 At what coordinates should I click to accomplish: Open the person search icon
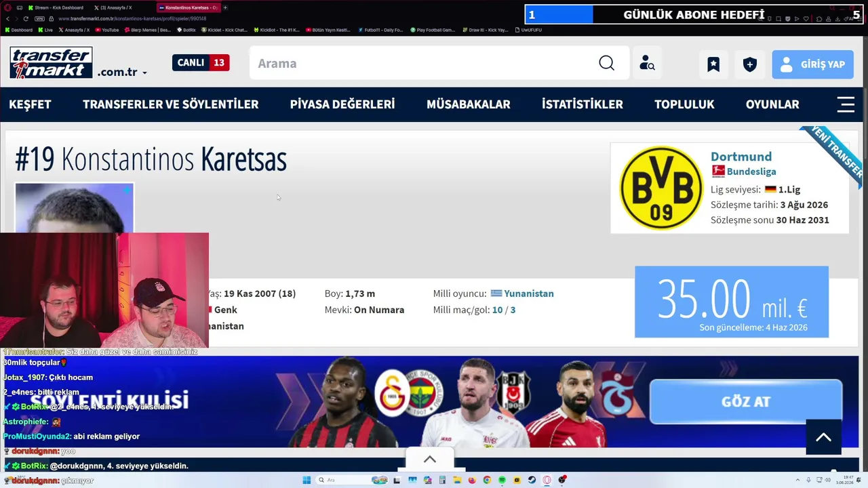647,63
